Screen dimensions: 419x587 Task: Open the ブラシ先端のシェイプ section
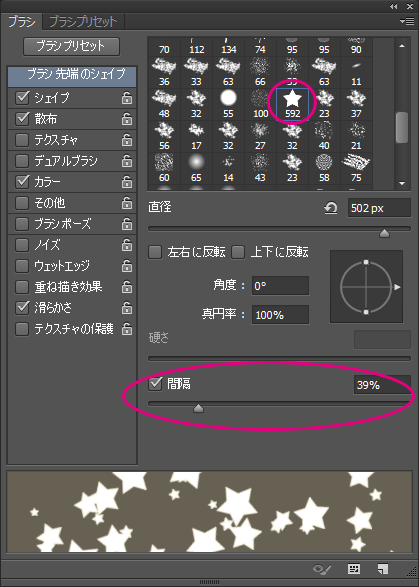tap(72, 76)
